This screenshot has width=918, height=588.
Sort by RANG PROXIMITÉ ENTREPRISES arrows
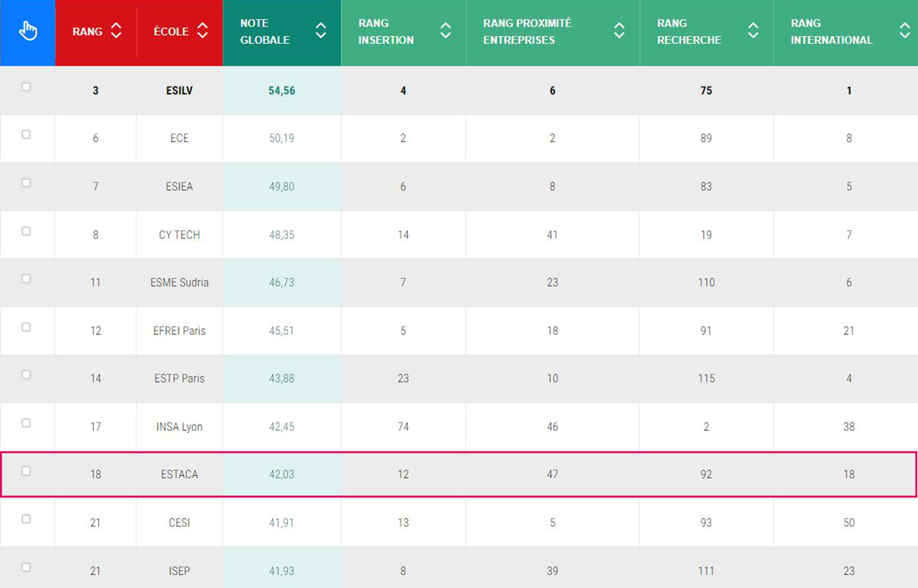tap(619, 31)
